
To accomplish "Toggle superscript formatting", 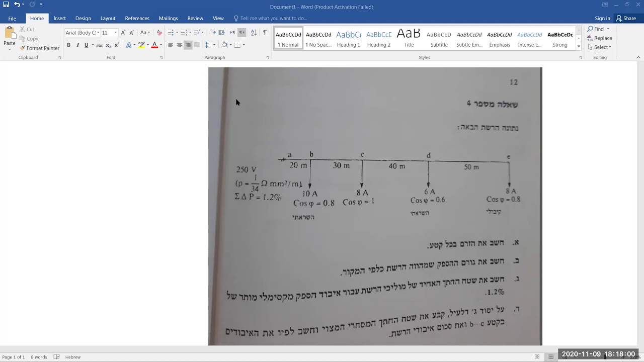I will click(x=117, y=45).
